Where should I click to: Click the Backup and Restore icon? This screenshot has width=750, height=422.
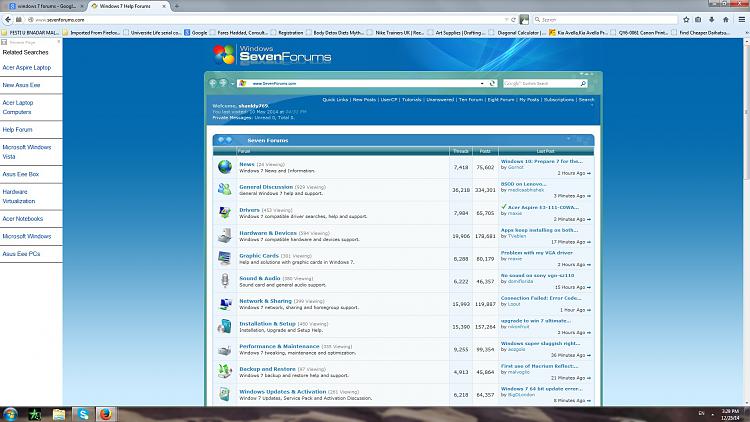click(225, 372)
